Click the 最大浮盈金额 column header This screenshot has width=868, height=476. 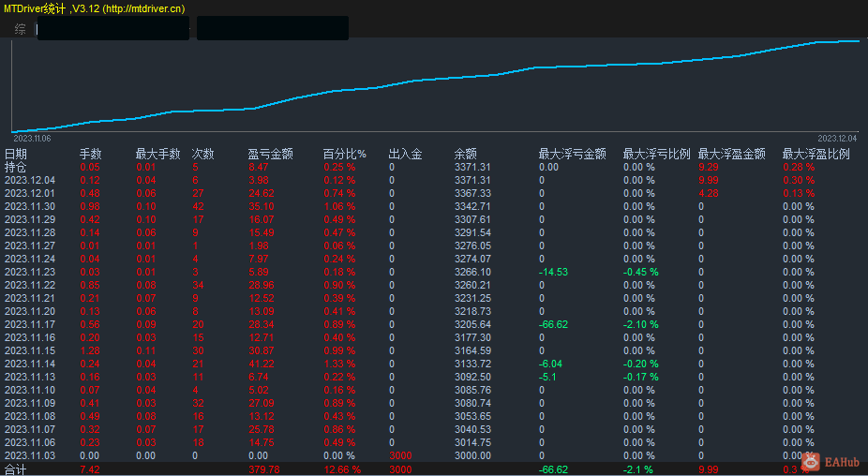click(x=732, y=154)
